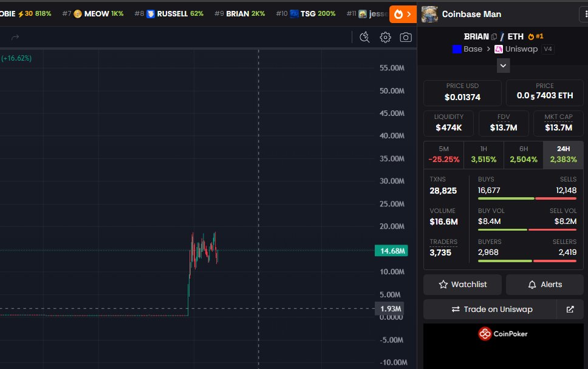Click the TXNS 28,825 value

(x=443, y=191)
